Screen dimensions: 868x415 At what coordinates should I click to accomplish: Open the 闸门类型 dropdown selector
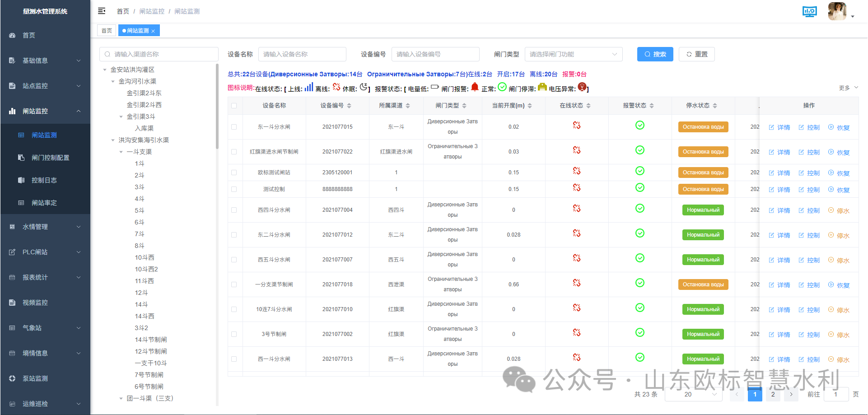pos(573,54)
